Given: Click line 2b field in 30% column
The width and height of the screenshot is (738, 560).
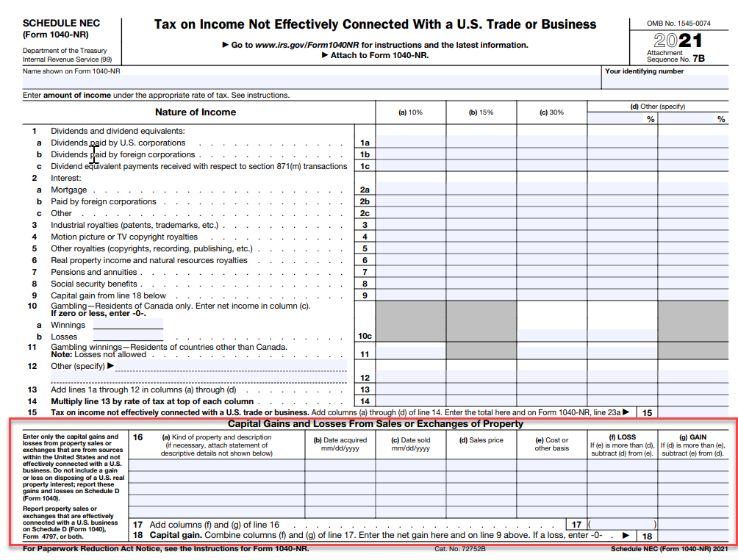Looking at the screenshot, I should [x=551, y=201].
